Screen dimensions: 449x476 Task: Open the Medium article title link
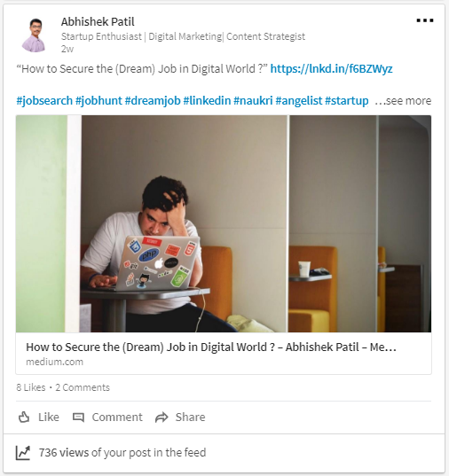pos(211,347)
